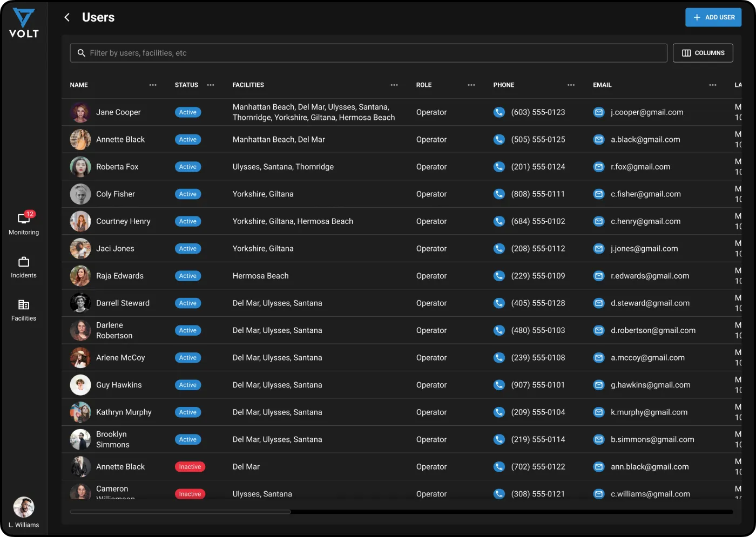
Task: Click the Active badge on Guy Hawkins' row
Action: [187, 385]
